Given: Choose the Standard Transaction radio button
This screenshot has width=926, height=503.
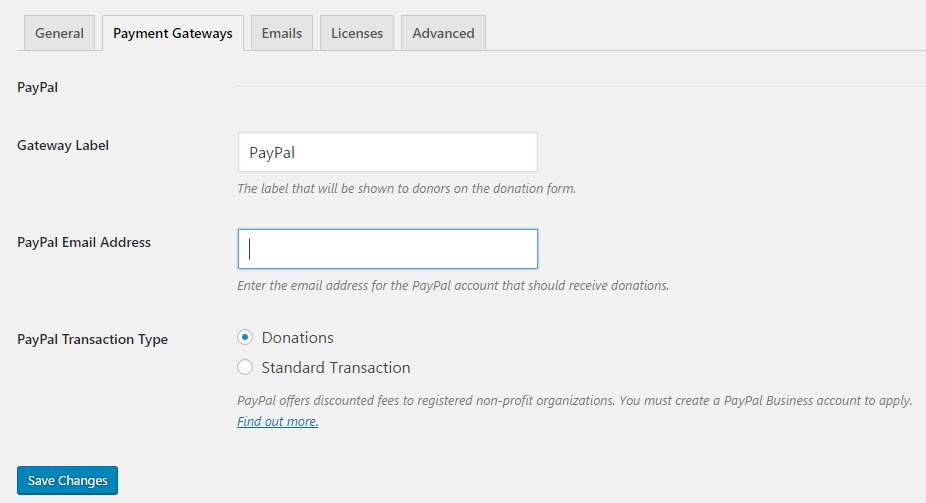Looking at the screenshot, I should pos(245,368).
